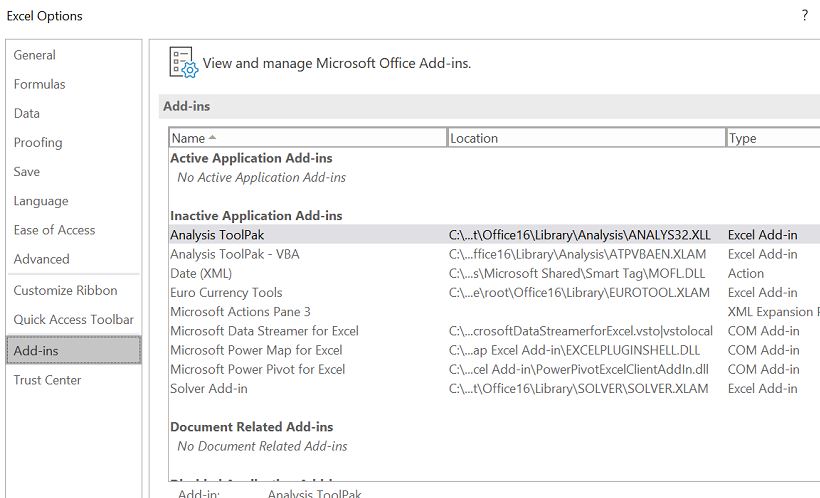Image resolution: width=820 pixels, height=498 pixels.
Task: Select the Euro Currency Tools add-in
Action: pyautogui.click(x=494, y=292)
